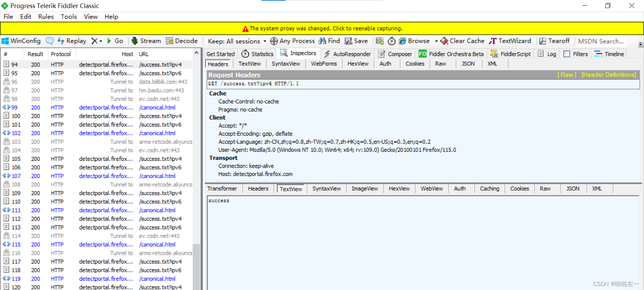Select session 99 canonical.html
644x290 pixels.
tap(97, 107)
